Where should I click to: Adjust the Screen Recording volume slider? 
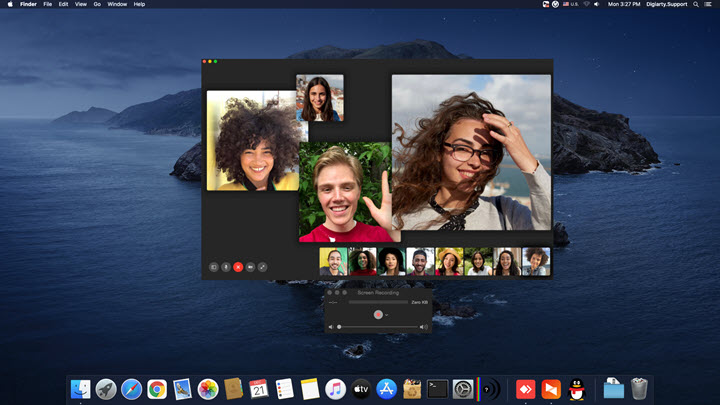(x=380, y=327)
